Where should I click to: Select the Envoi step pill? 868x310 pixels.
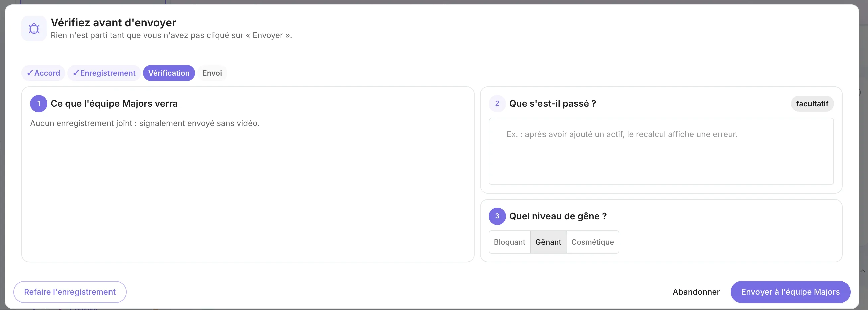[x=212, y=73]
